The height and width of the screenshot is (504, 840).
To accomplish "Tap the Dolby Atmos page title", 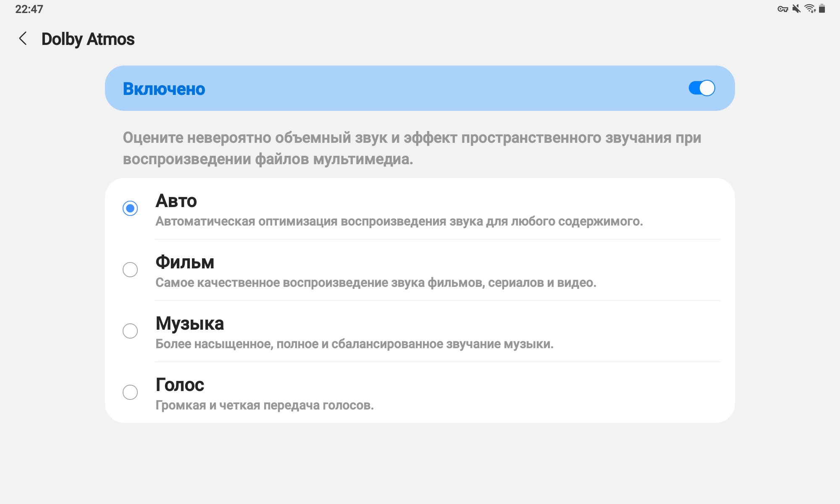I will pyautogui.click(x=88, y=39).
